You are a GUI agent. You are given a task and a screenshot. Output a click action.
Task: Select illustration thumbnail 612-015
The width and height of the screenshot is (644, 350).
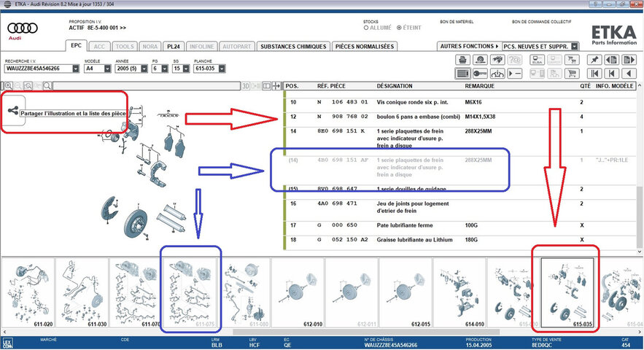[406, 293]
